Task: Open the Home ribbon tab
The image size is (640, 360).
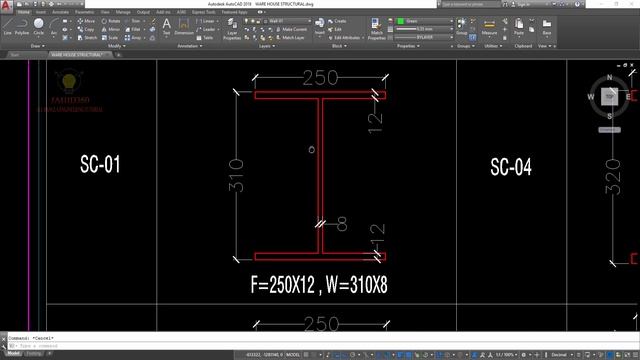Action: pos(24,12)
